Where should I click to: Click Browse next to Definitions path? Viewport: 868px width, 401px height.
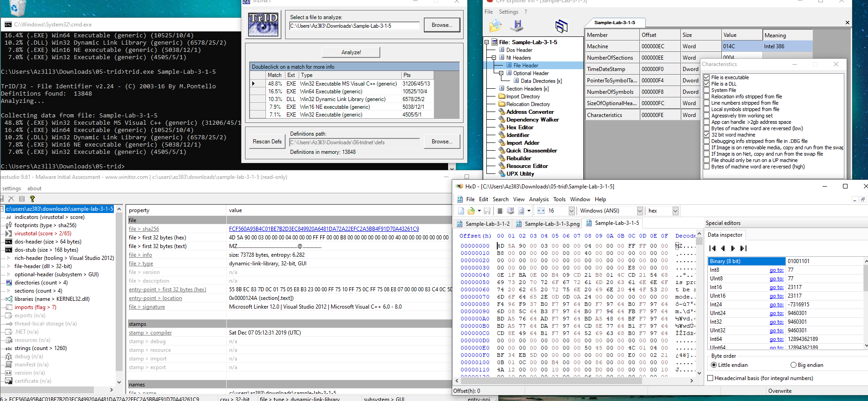pos(442,142)
